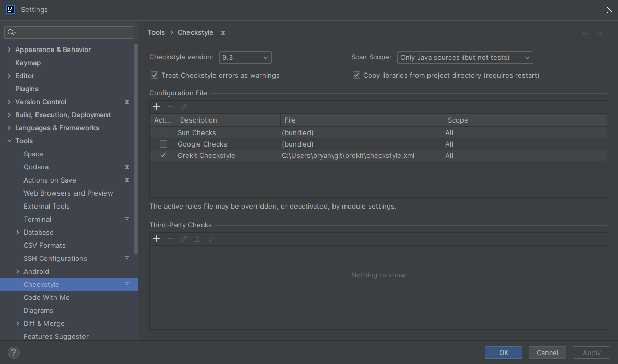The height and width of the screenshot is (364, 618).
Task: Move third-party check down
Action: [x=210, y=238]
